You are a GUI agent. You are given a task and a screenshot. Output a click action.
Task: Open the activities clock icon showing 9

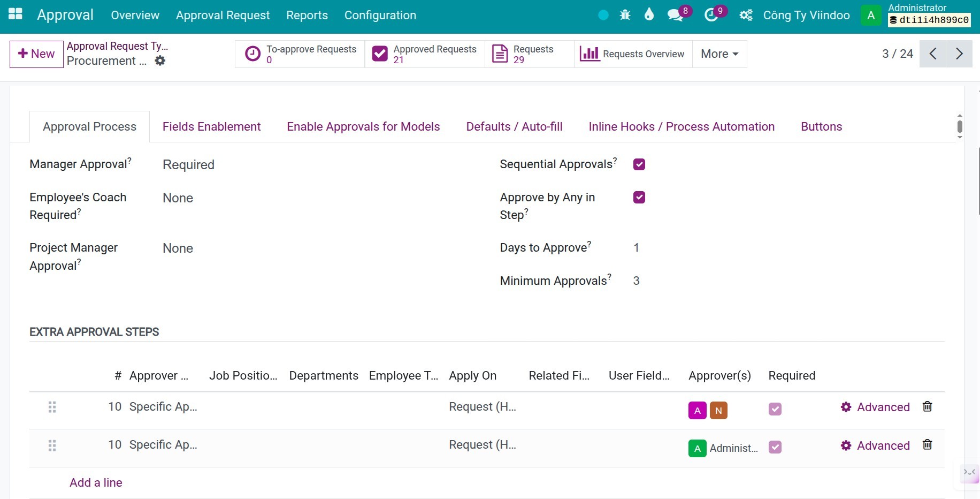710,14
